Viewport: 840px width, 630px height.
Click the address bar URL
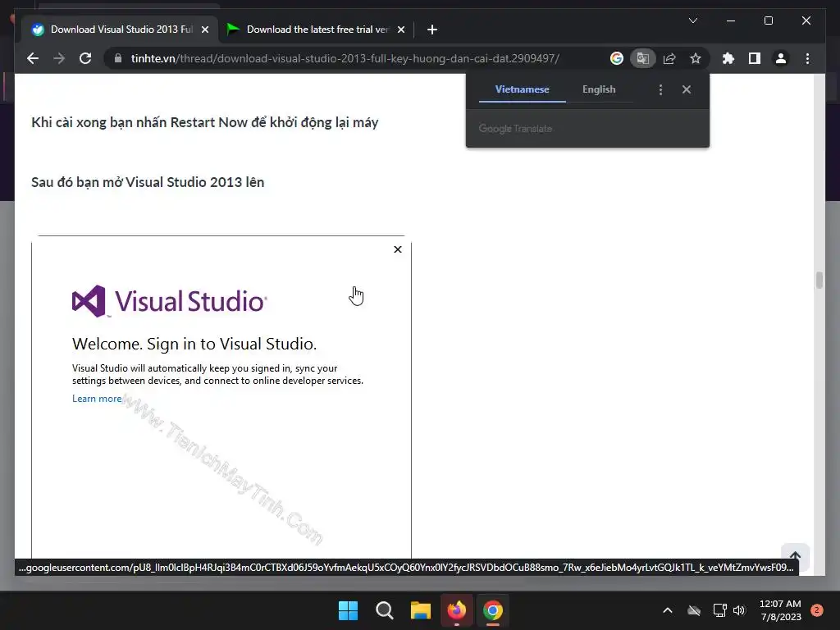[x=345, y=58]
